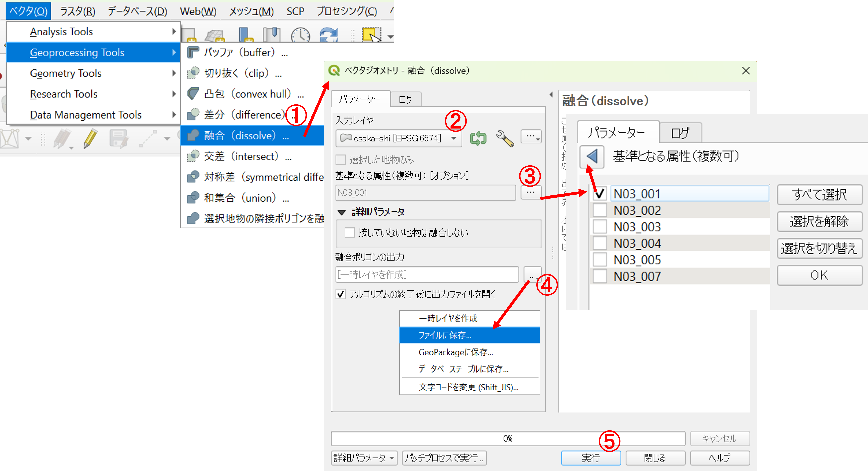This screenshot has width=868, height=471.
Task: Toggle アルゴリズムの終了後に出力ファイルを開く checkbox
Action: point(341,294)
